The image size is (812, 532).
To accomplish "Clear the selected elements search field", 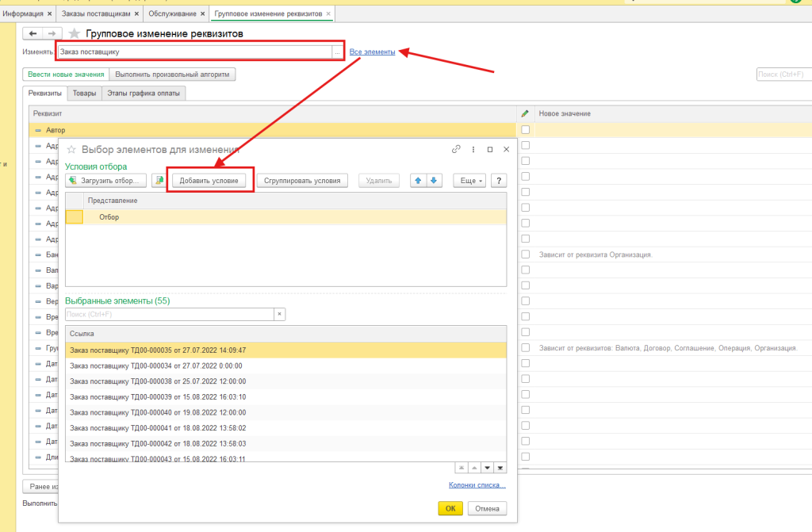I will 279,315.
